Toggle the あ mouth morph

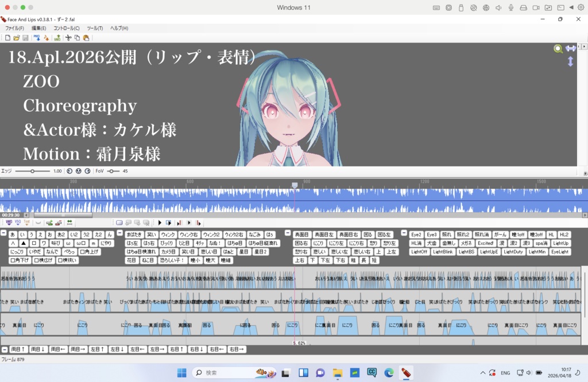coord(13,235)
